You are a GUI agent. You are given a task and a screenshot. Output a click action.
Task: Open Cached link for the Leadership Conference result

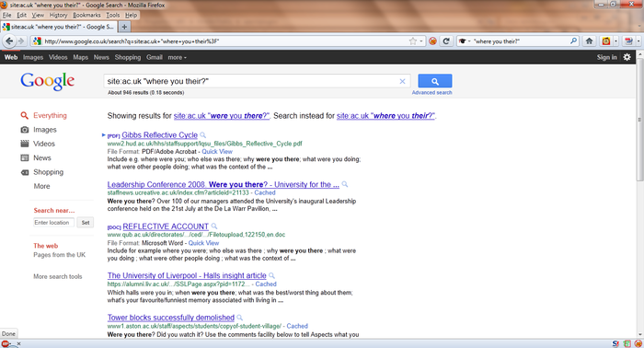265,192
